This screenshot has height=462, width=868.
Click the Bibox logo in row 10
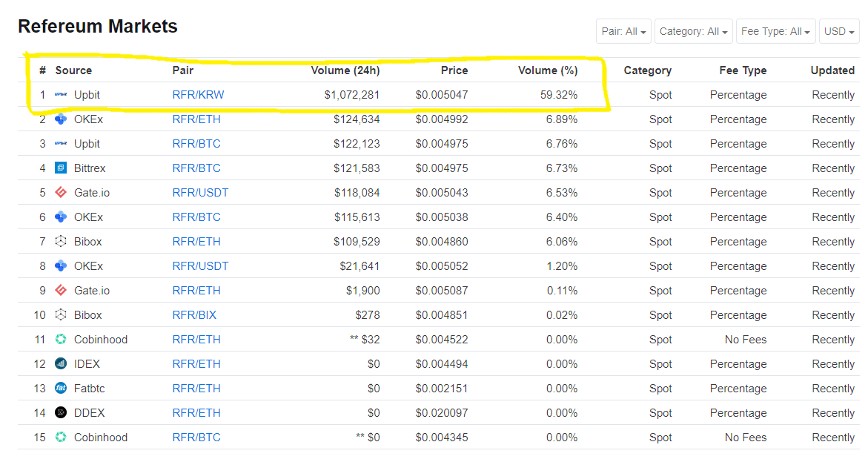(x=61, y=314)
